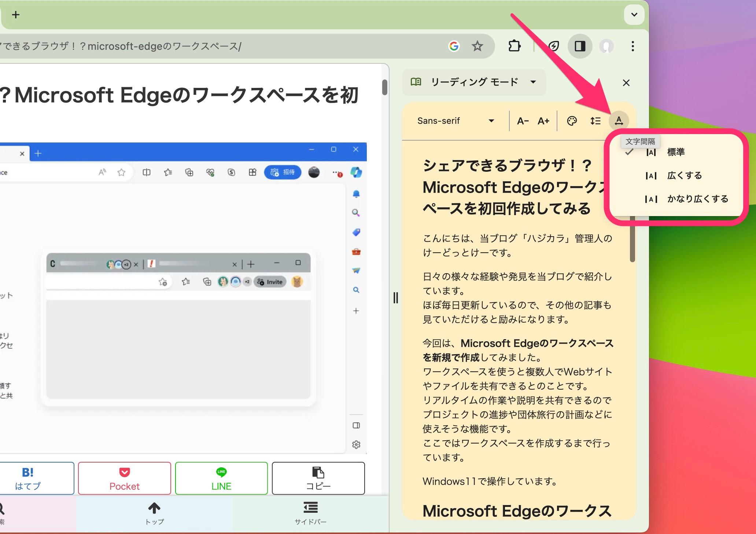Click Edge sidebar plus add icon
The image size is (756, 534).
tap(356, 311)
